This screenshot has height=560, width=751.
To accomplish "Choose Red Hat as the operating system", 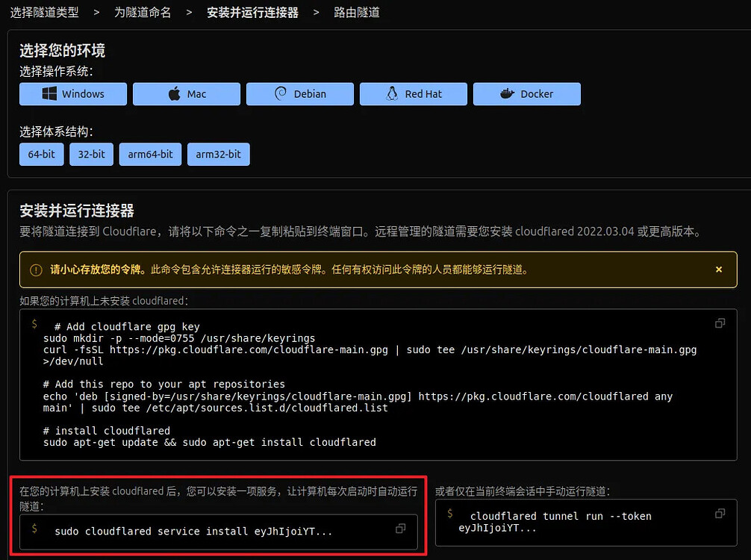I will click(x=414, y=94).
